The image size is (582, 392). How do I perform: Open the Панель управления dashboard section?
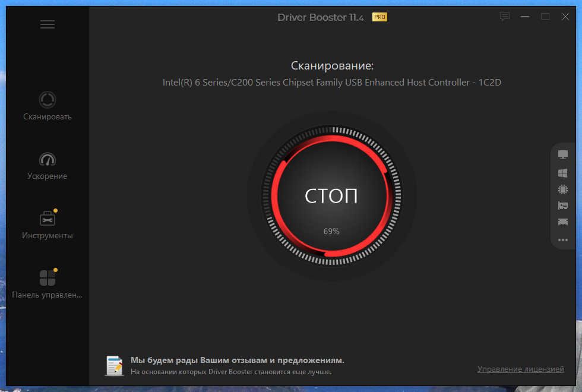coord(48,284)
